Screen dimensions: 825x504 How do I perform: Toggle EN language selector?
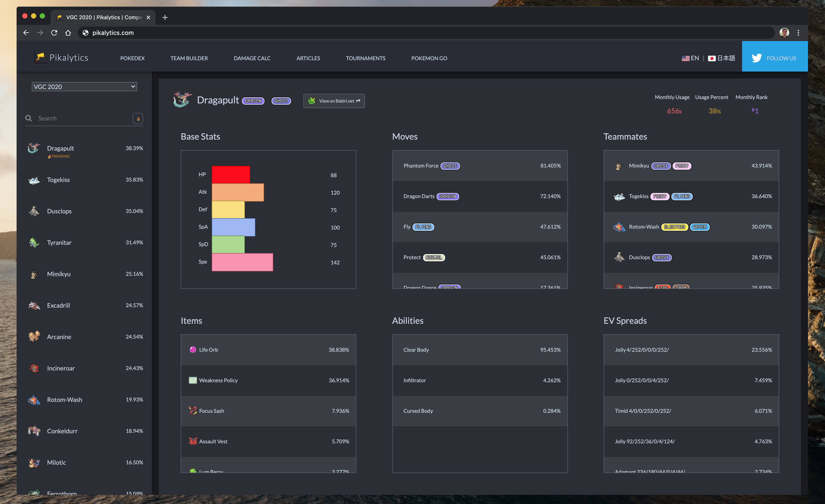pyautogui.click(x=691, y=58)
